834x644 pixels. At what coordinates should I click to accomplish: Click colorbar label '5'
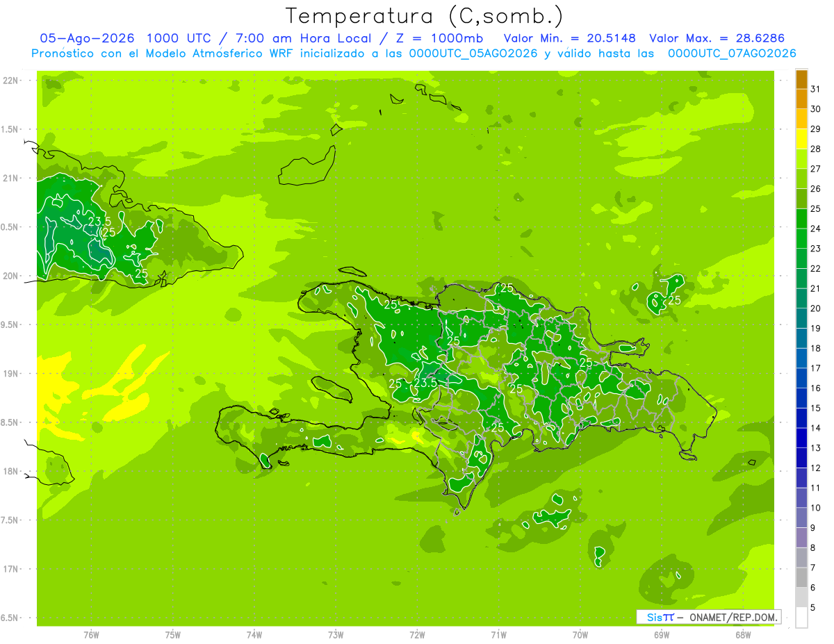point(814,608)
